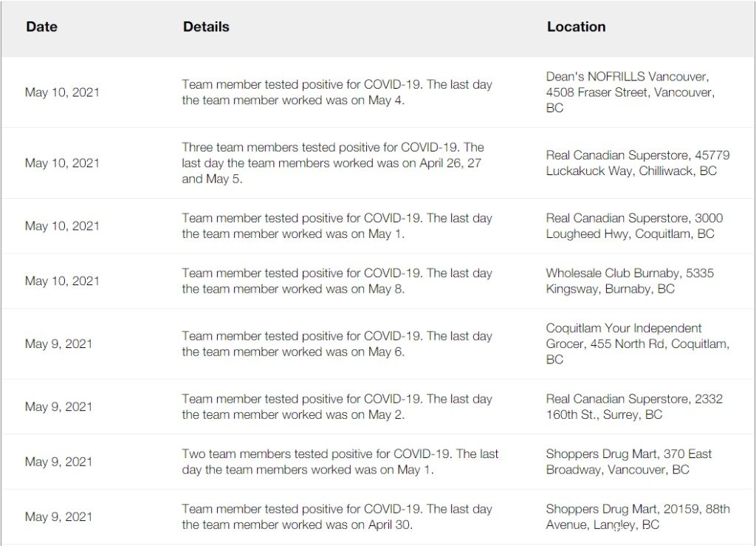
Task: Click the Location column header
Action: (576, 27)
